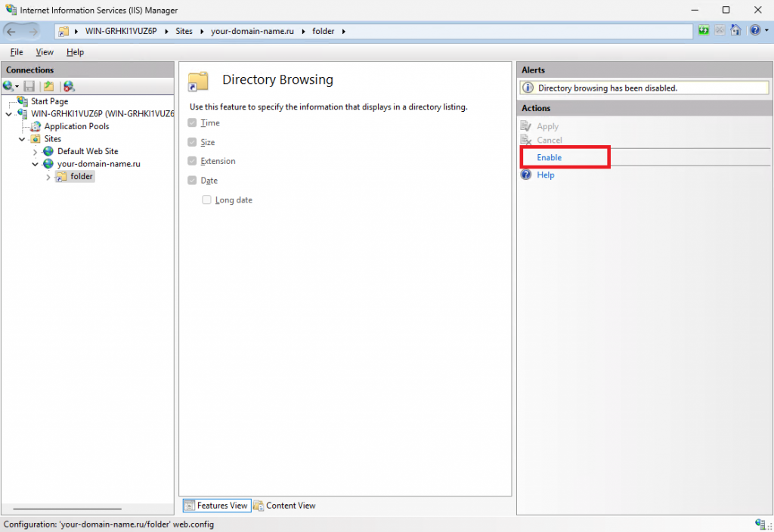This screenshot has height=532, width=774.
Task: Select your-domain-name.ru site in the tree
Action: click(x=99, y=164)
